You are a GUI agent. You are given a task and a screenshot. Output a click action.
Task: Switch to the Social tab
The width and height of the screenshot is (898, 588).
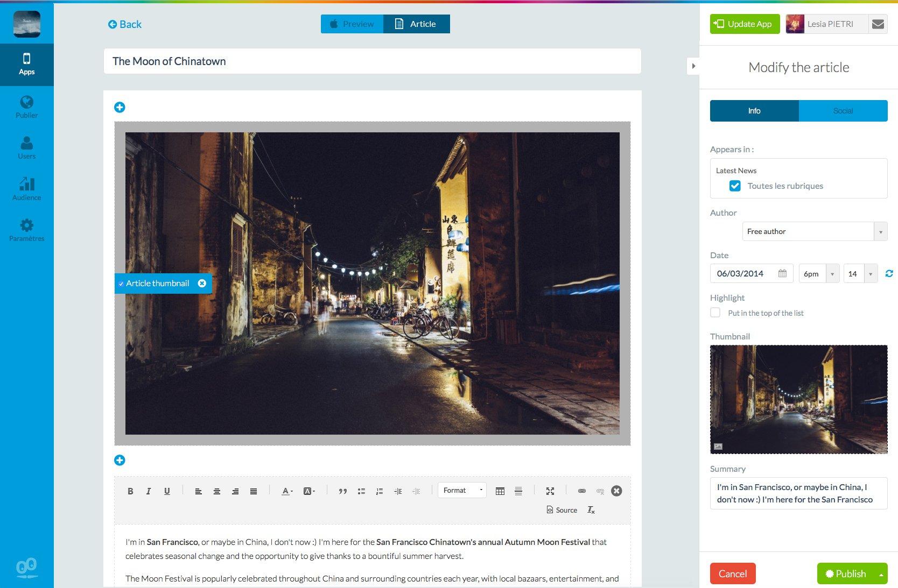click(843, 111)
